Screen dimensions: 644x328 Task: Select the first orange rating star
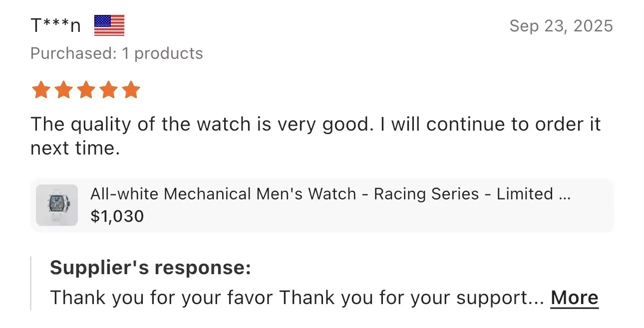pyautogui.click(x=40, y=90)
